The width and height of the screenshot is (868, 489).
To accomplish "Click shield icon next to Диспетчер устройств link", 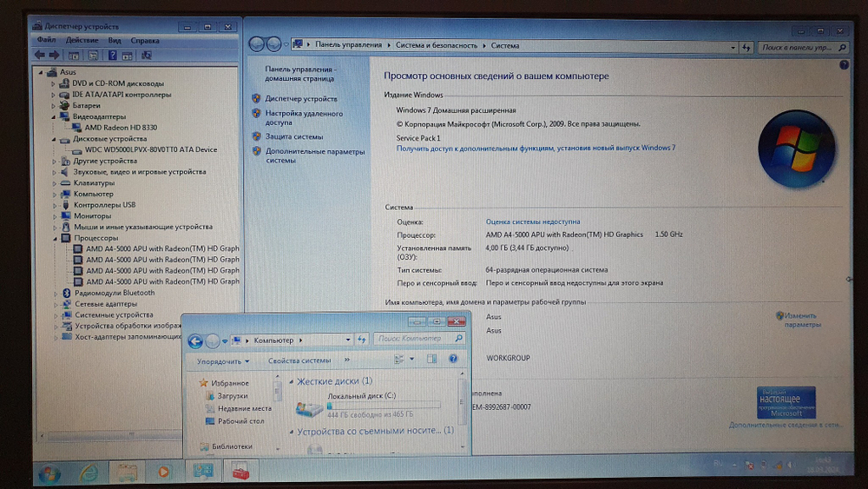I will point(256,98).
